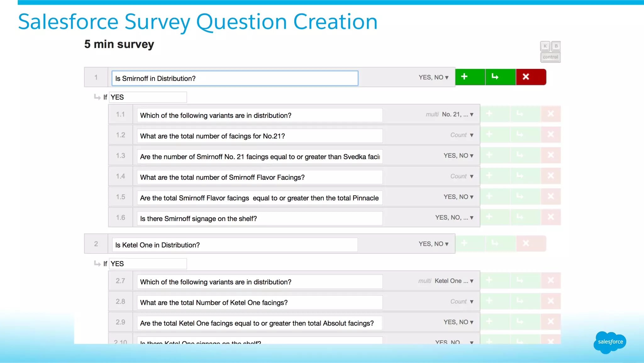Add a question after row 2.9
This screenshot has width=644, height=363.
[x=495, y=321]
